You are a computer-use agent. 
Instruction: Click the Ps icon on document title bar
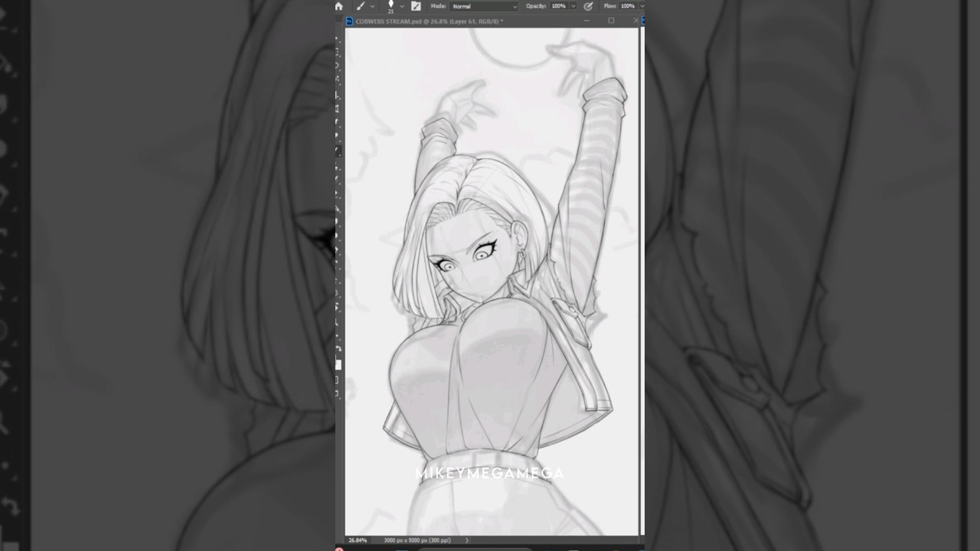tap(349, 21)
